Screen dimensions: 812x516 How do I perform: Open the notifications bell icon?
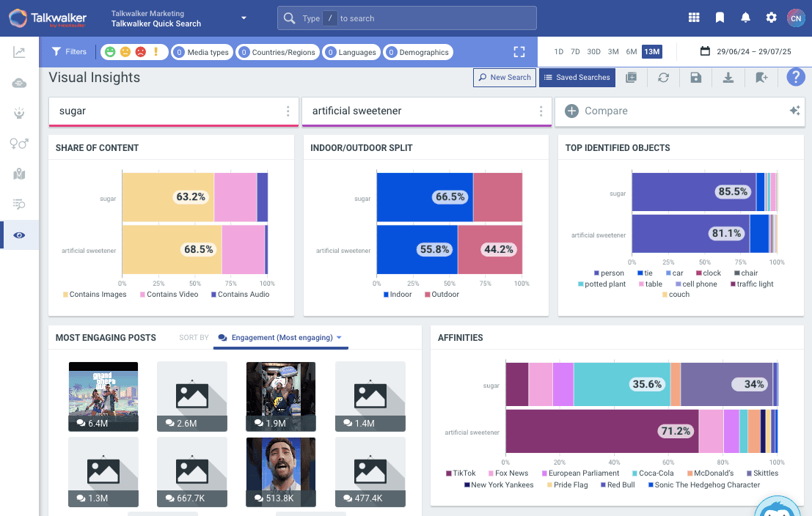[745, 18]
